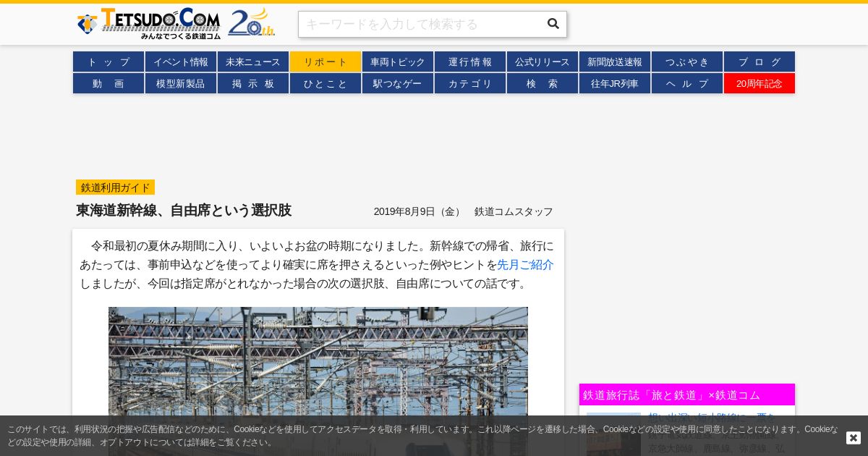Open the 車両トピック menu item

click(398, 62)
